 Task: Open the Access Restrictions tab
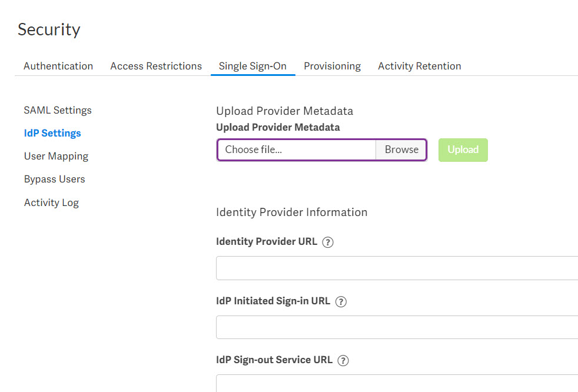156,66
